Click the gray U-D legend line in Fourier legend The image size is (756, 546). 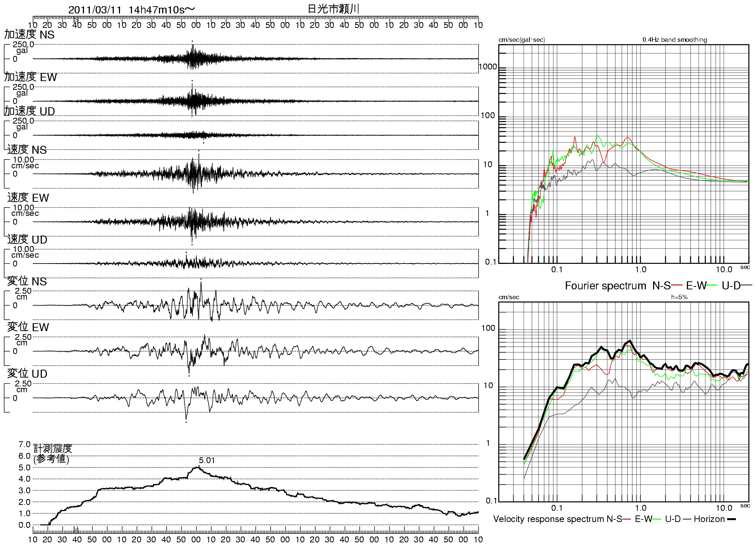click(747, 285)
